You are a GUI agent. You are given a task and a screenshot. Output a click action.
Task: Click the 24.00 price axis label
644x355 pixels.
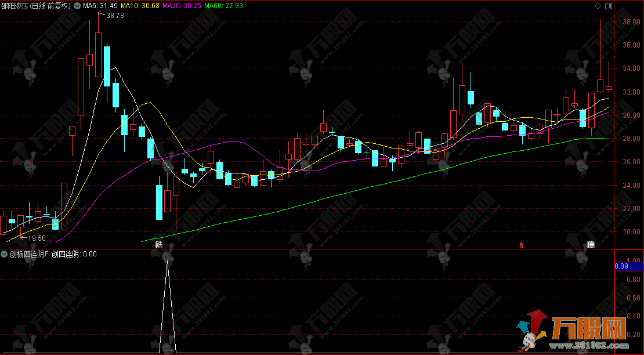point(631,185)
